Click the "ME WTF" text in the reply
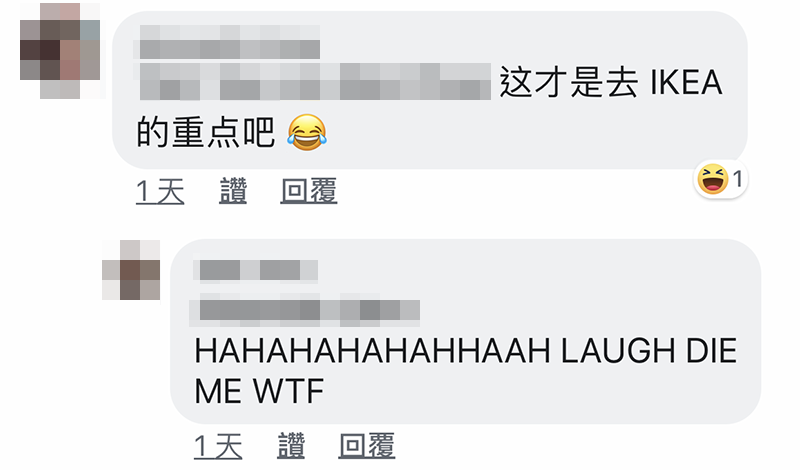Screen dimensions: 800x470 [x=259, y=391]
